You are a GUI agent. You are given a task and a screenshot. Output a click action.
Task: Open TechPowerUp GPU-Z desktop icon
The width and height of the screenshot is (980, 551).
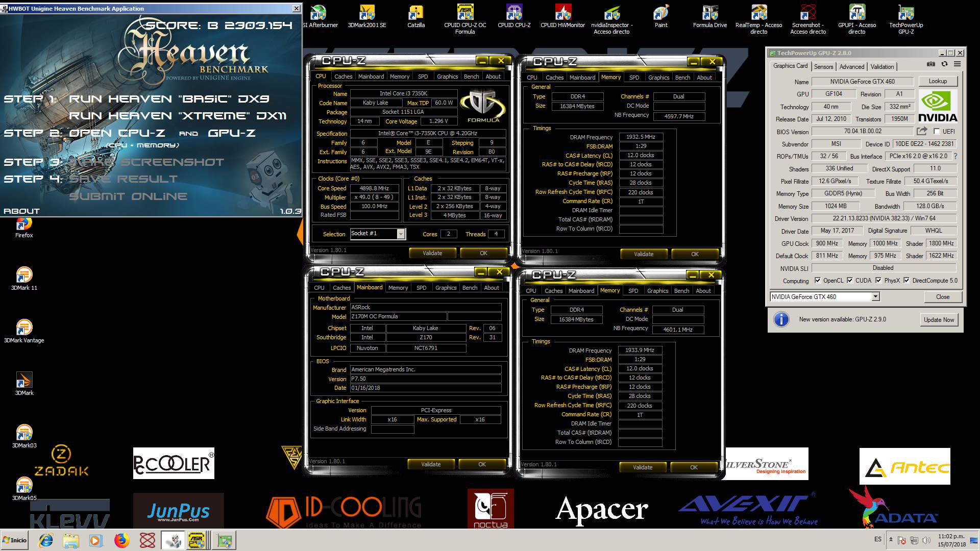coord(906,19)
